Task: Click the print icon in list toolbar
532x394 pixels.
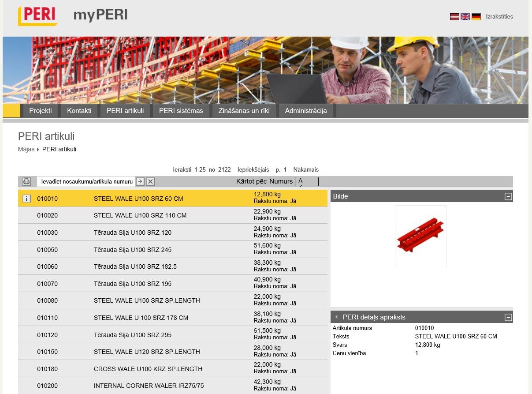Action: [x=26, y=181]
